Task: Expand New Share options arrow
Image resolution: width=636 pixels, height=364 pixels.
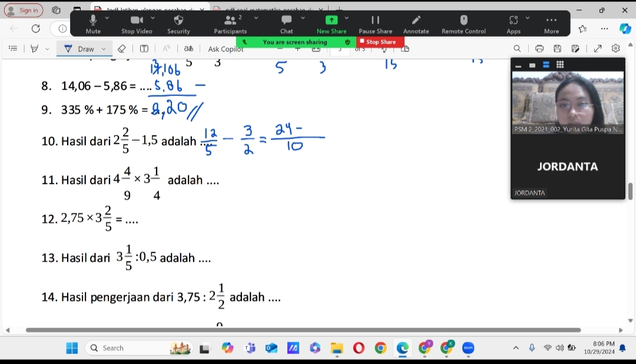Action: click(x=346, y=18)
